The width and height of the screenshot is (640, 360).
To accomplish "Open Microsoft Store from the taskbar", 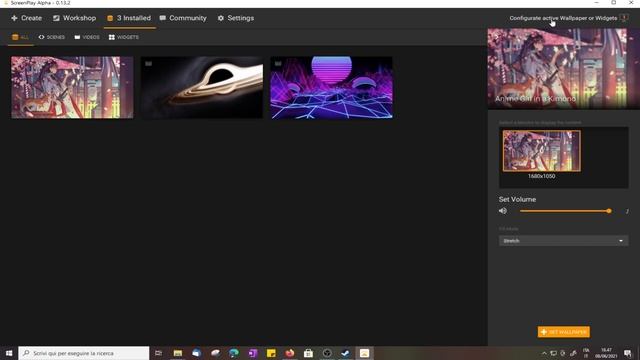I will tap(309, 353).
